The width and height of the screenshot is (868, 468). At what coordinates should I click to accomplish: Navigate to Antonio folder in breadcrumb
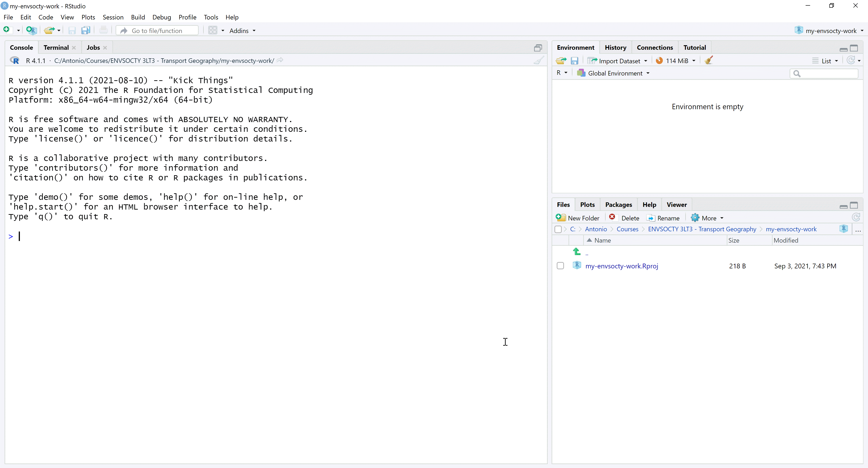(x=596, y=229)
